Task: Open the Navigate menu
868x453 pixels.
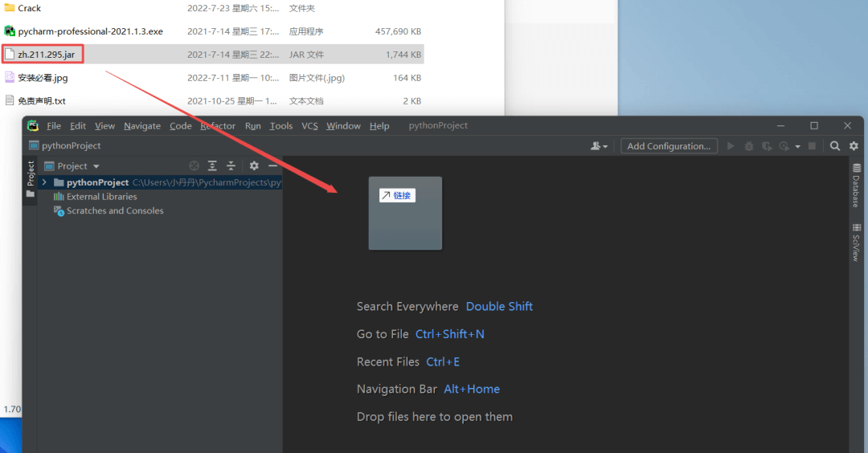Action: [x=141, y=126]
